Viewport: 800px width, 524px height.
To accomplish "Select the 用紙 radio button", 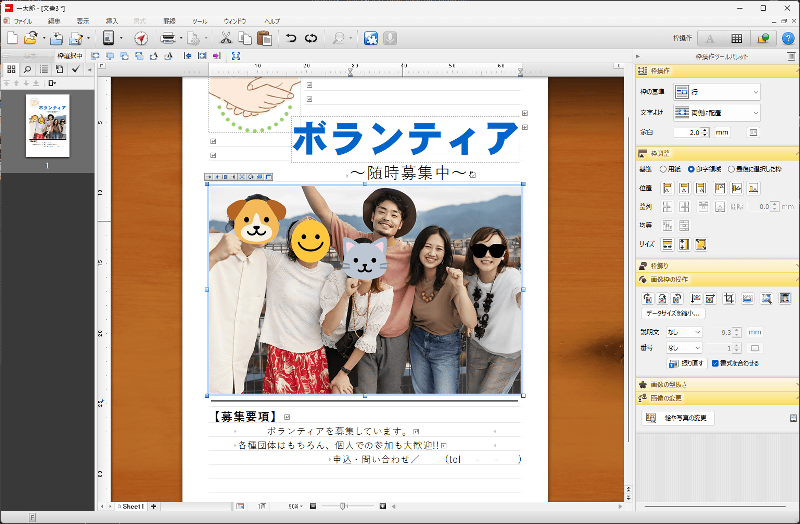I will coord(661,169).
